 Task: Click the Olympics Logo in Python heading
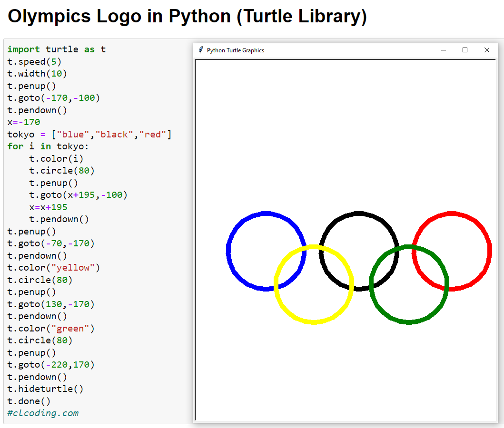click(187, 16)
